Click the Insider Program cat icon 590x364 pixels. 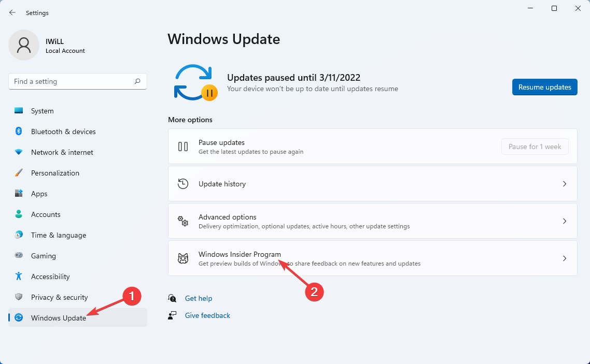183,258
